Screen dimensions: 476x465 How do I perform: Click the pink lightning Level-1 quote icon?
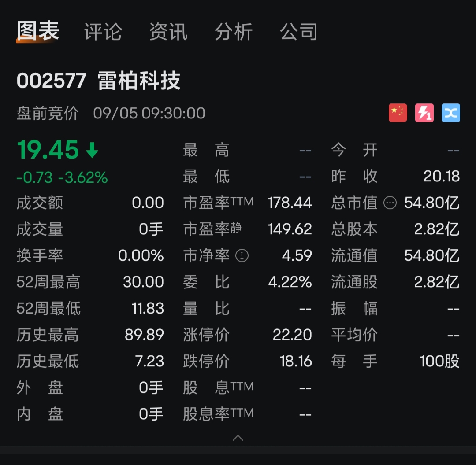424,113
